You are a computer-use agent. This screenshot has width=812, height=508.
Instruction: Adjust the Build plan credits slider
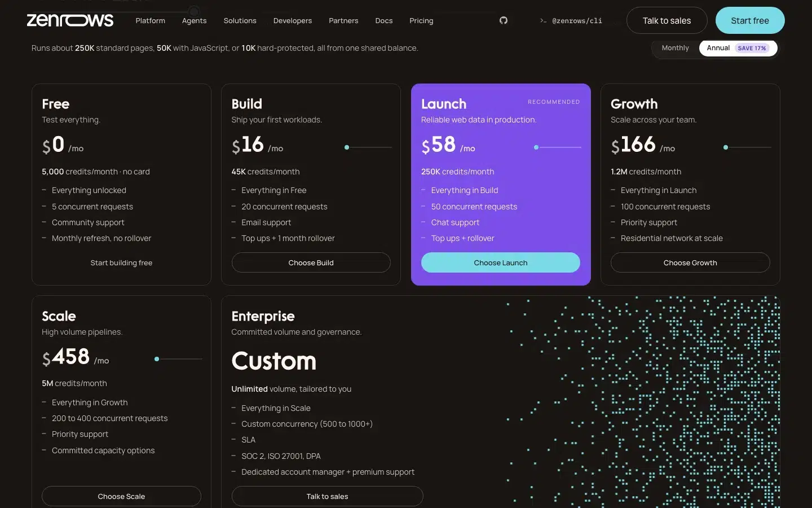[x=368, y=147]
